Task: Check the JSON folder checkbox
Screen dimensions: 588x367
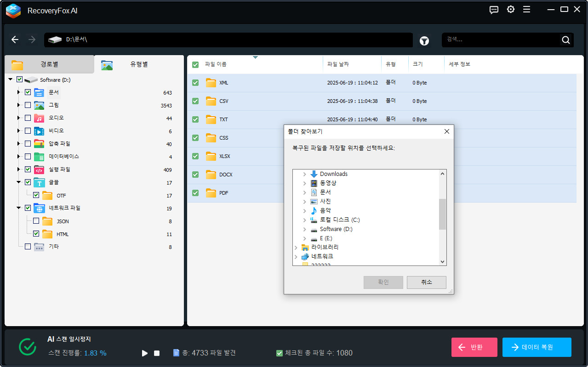Action: (36, 221)
